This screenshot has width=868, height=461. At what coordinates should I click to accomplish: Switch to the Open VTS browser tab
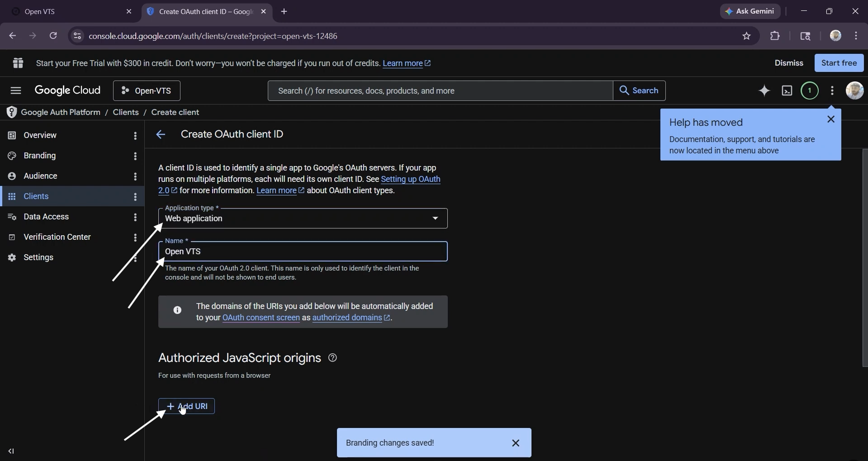pos(68,12)
